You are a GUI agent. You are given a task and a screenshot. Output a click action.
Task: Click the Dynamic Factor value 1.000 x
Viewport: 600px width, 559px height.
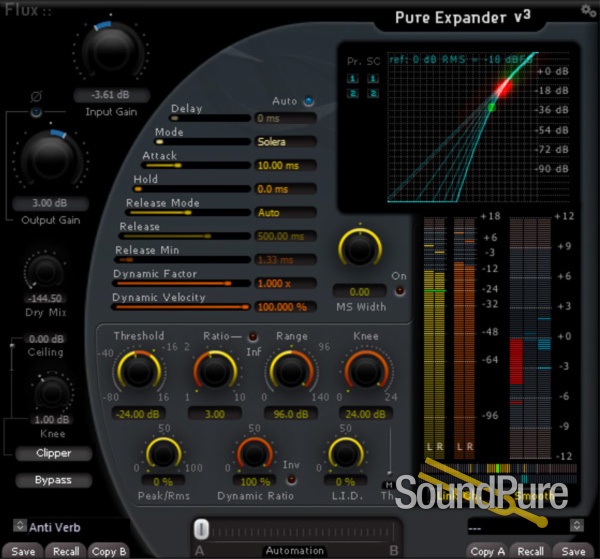coord(285,284)
